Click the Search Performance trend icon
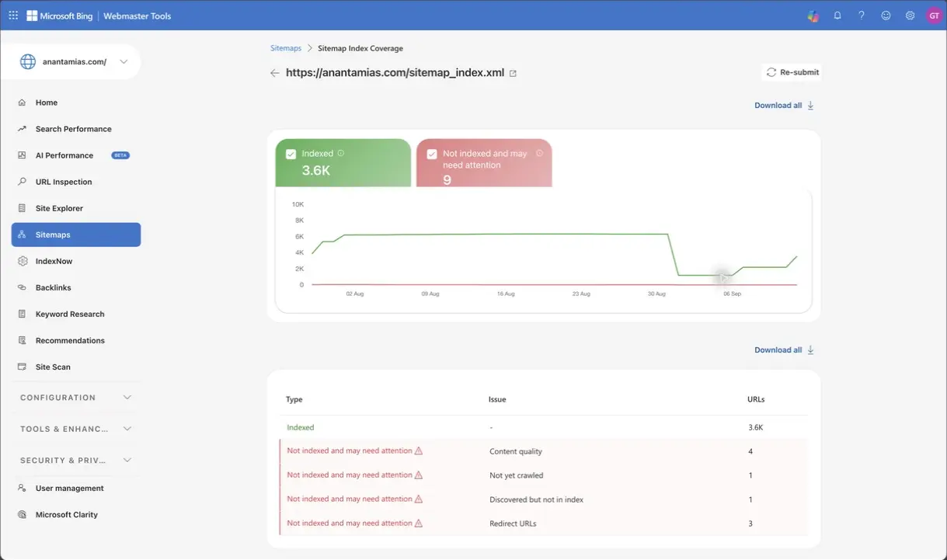947x560 pixels. click(22, 129)
